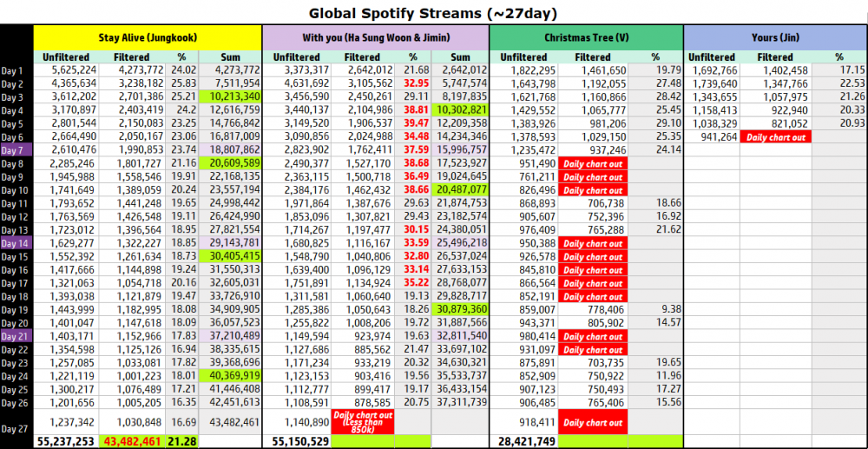Click Daily chart out in Christmas Tree Day 8
Screen dimensions: 868x449
click(x=593, y=164)
